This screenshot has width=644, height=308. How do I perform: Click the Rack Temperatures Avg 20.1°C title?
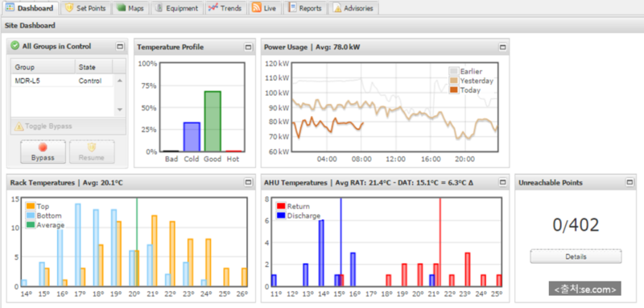pos(67,182)
